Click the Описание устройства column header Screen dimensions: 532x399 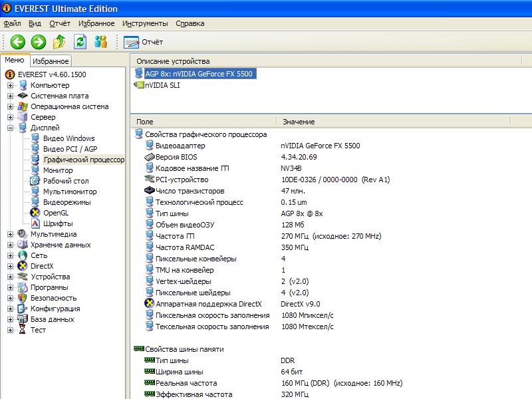pos(327,61)
